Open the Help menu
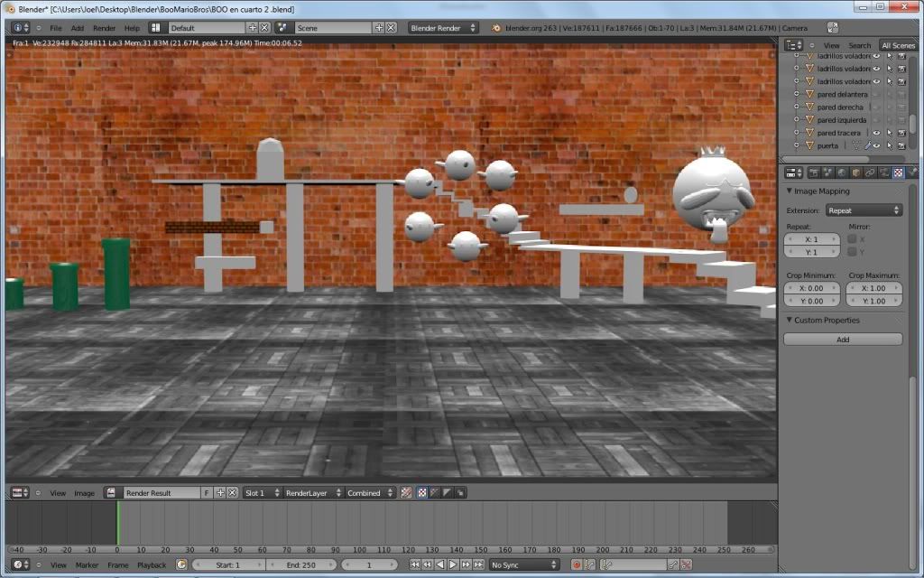 pos(132,28)
